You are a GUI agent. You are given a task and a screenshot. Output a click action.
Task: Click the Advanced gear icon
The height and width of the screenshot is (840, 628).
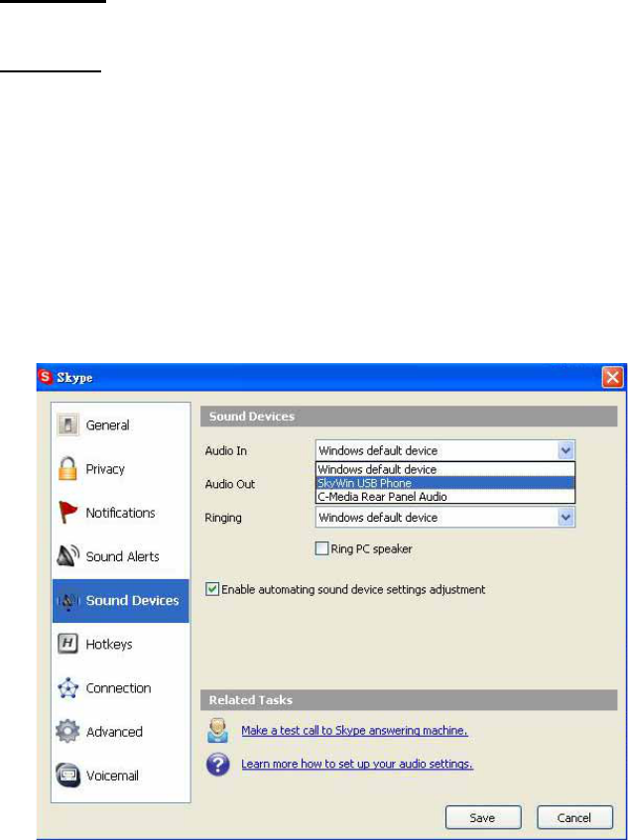[x=68, y=731]
